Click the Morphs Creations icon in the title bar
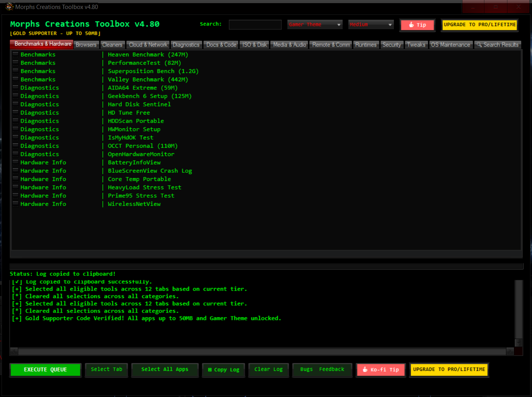 point(9,7)
